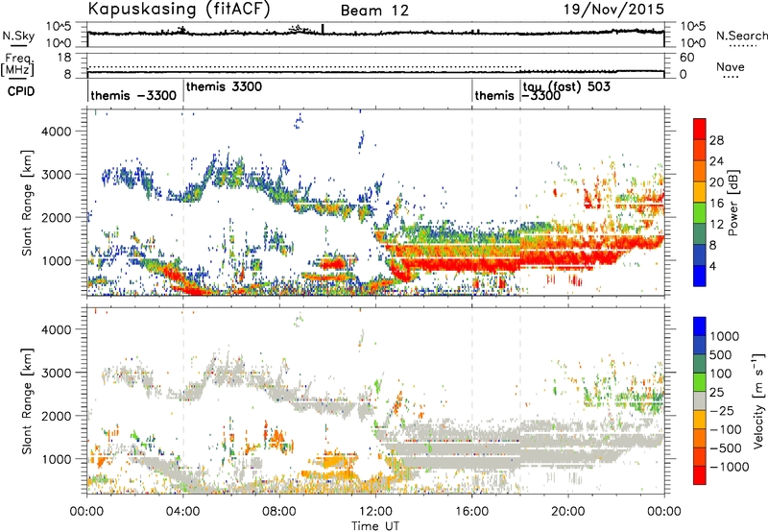This screenshot has height=532, width=768.
Task: Select the "Velocity [m s-1]" colorbar title
Action: click(758, 400)
